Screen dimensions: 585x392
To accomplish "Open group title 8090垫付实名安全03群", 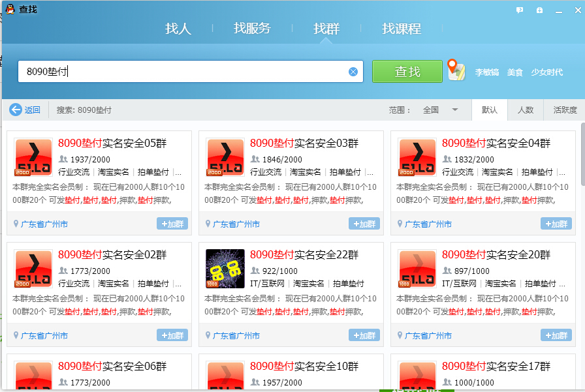I will point(304,143).
